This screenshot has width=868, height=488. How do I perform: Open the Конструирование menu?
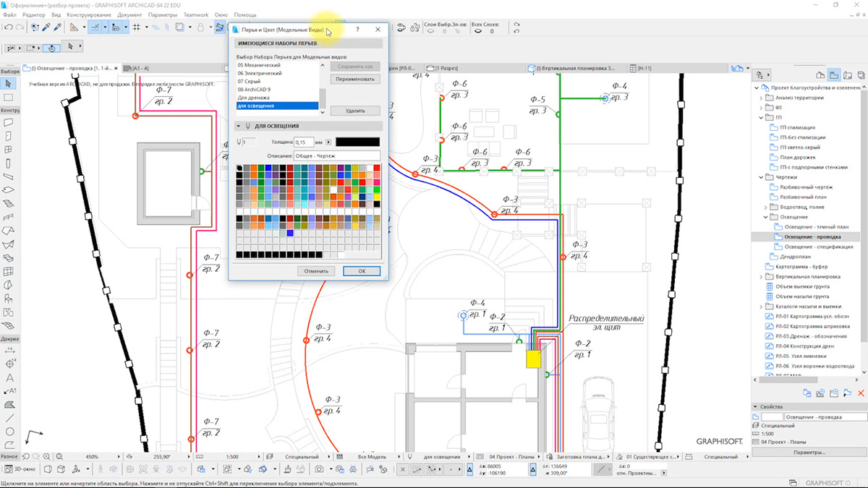point(89,14)
